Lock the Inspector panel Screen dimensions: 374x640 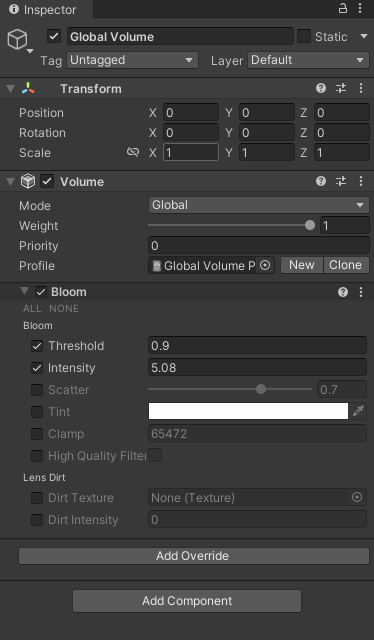coord(343,9)
